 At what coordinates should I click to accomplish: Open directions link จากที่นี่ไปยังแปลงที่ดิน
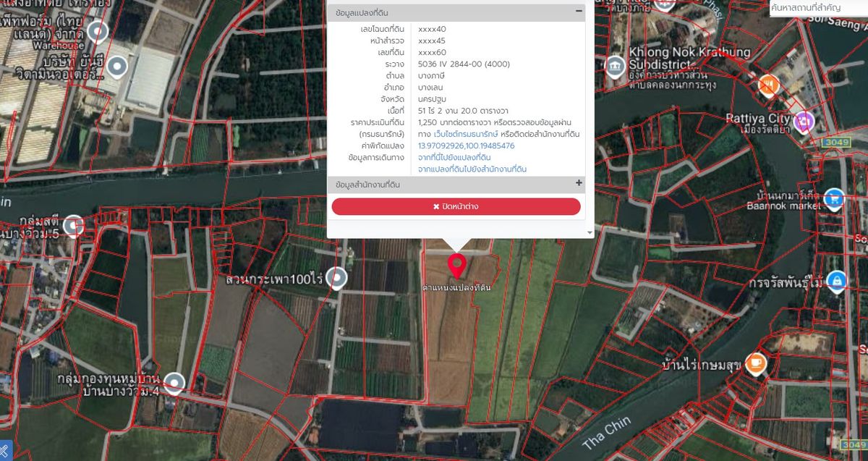454,157
